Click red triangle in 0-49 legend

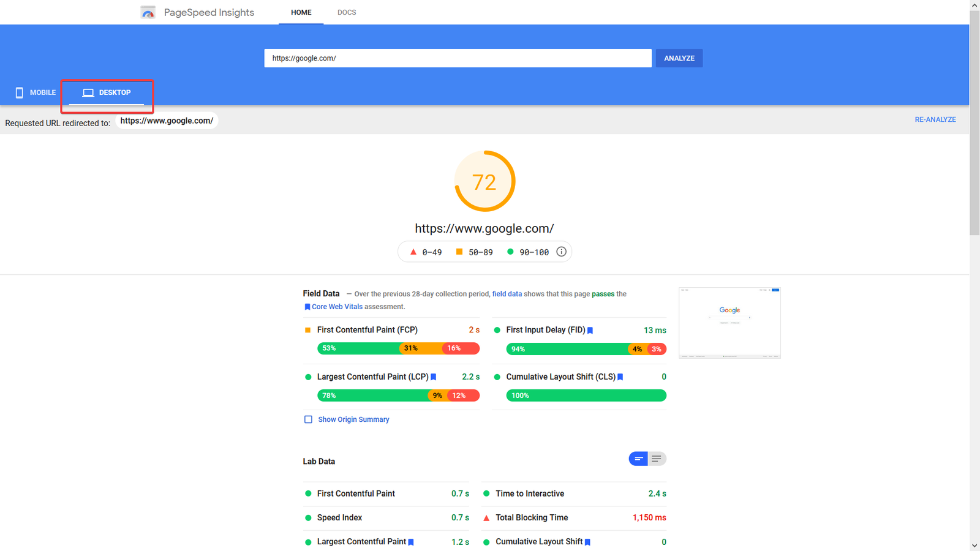coord(413,252)
